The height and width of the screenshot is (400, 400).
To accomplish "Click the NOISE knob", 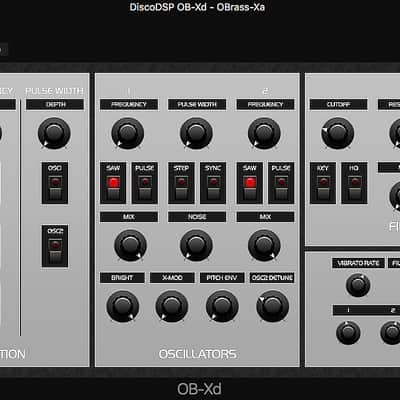I will pyautogui.click(x=196, y=245).
